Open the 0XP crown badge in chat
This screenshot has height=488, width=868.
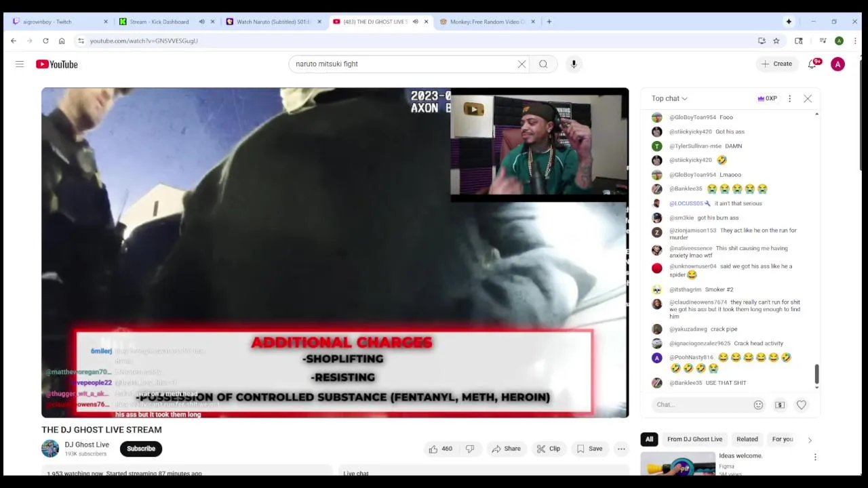766,98
